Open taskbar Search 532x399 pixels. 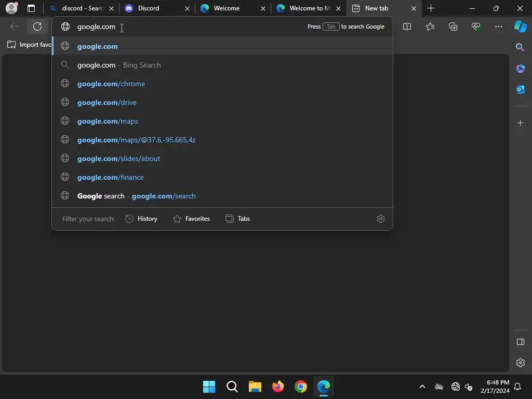point(232,387)
